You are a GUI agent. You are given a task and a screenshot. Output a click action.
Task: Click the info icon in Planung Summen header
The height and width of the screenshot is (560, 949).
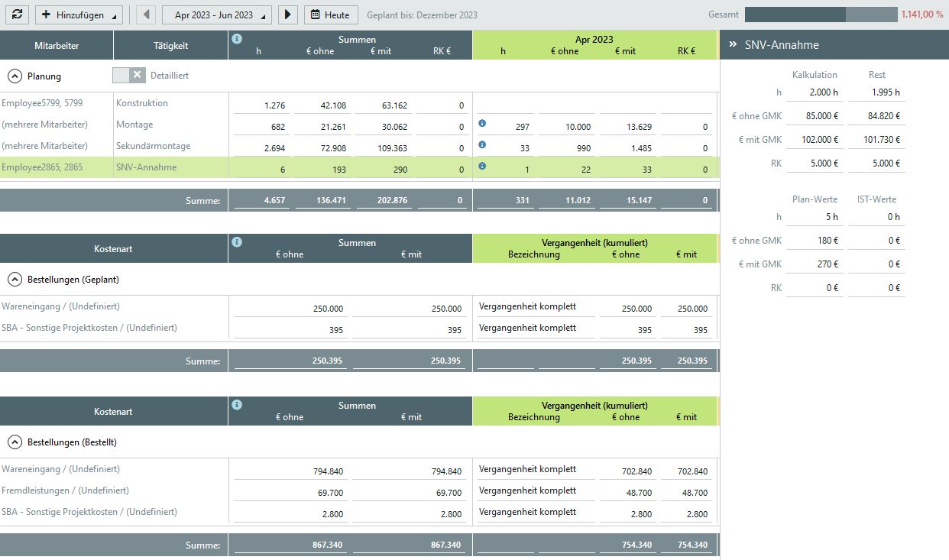pos(237,39)
